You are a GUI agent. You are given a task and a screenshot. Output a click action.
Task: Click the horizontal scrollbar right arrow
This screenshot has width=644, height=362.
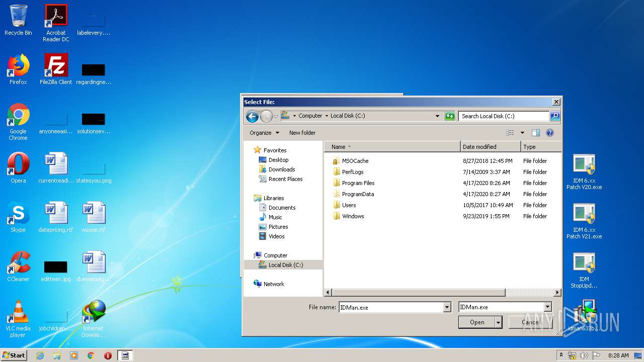557,292
